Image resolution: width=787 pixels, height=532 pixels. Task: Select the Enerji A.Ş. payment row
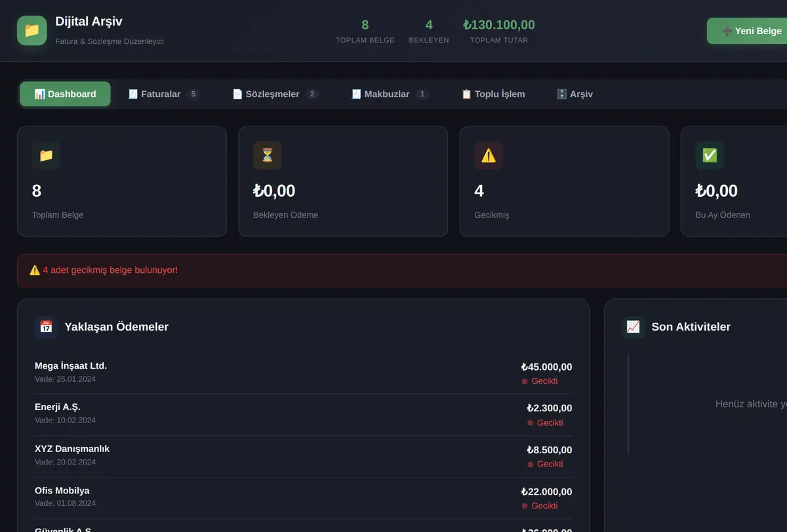(x=303, y=415)
